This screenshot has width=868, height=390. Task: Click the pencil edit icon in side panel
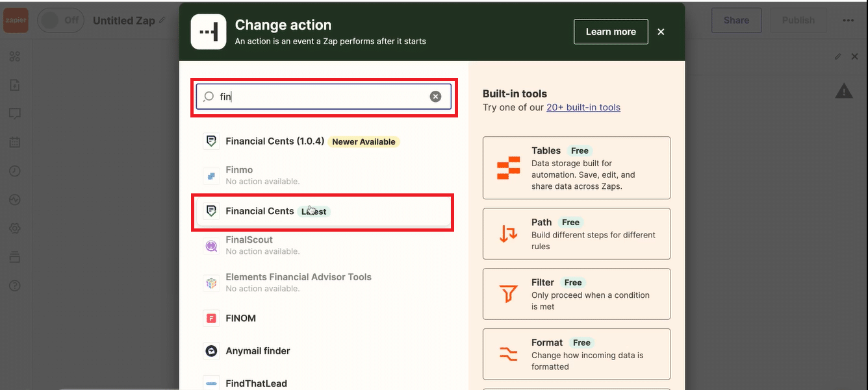click(x=838, y=57)
